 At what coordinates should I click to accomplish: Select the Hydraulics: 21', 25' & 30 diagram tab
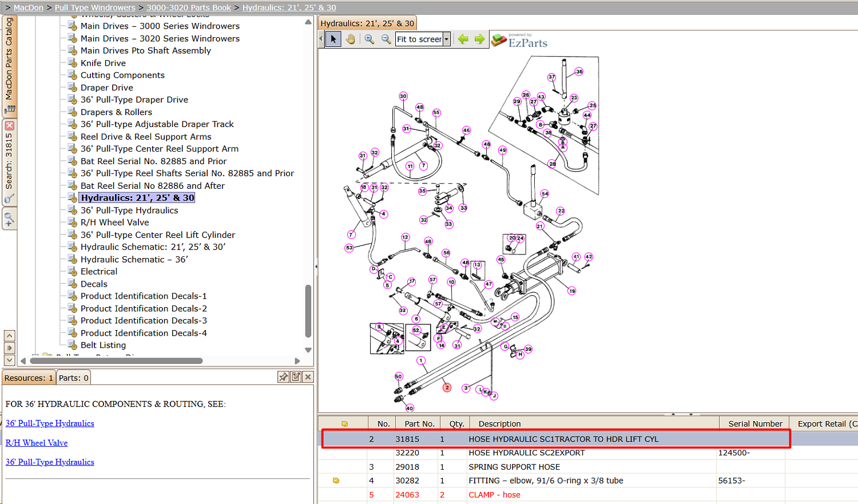click(367, 23)
